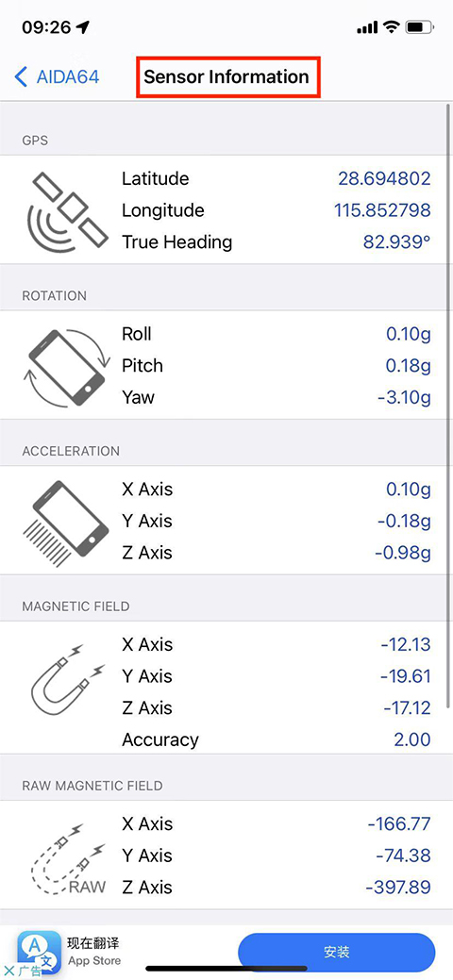Close the ad with the X icon

8,972
